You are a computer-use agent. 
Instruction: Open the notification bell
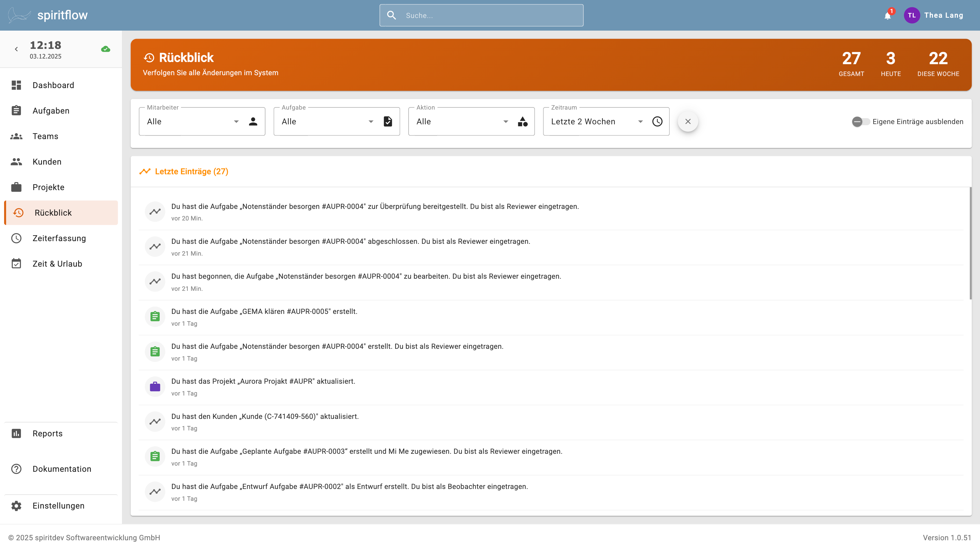coord(887,16)
